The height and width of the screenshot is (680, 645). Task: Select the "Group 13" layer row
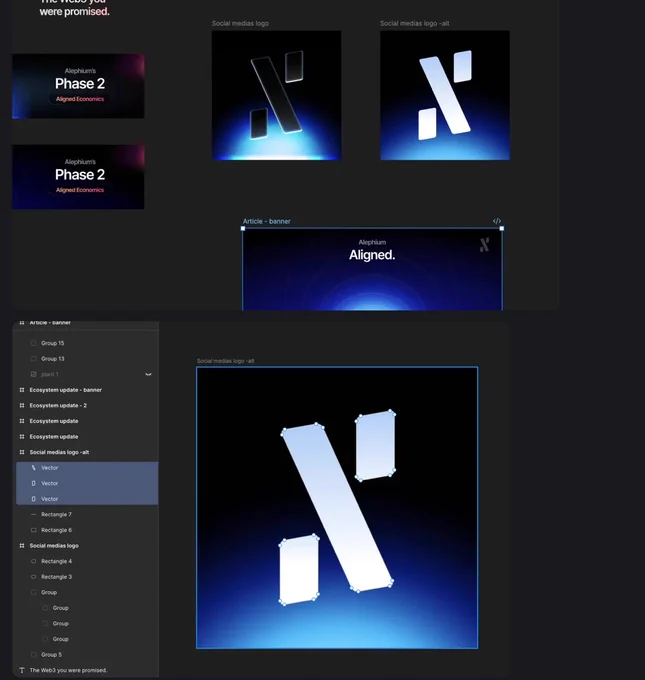(87, 359)
